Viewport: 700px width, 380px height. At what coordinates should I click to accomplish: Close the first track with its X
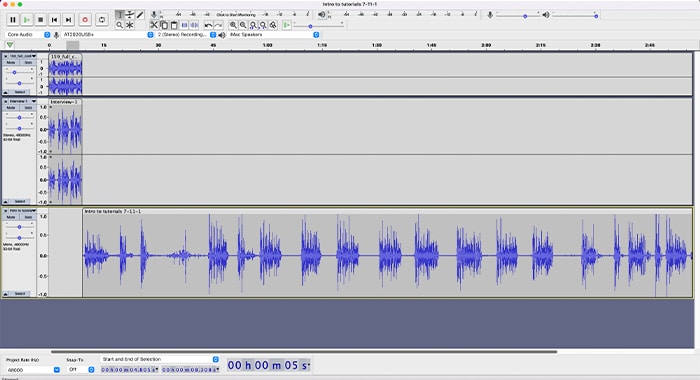(5, 56)
